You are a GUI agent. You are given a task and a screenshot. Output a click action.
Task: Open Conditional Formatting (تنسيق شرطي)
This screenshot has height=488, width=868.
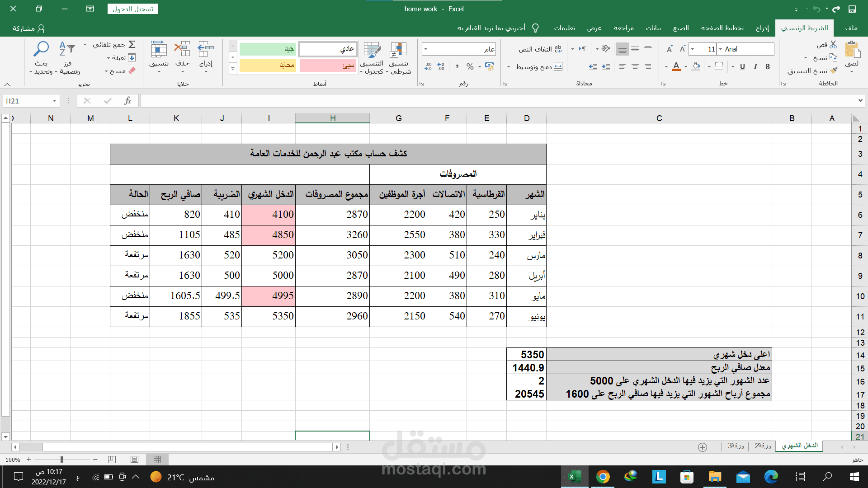pos(399,58)
